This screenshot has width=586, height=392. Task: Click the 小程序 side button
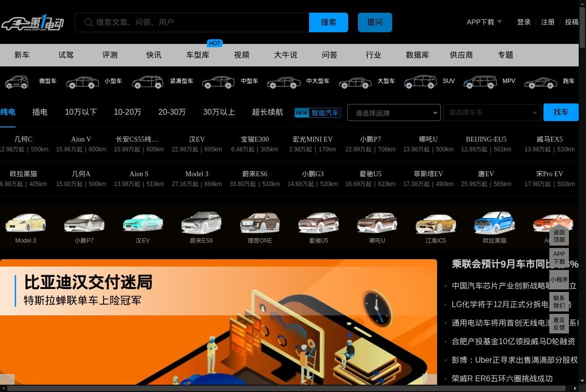559,280
